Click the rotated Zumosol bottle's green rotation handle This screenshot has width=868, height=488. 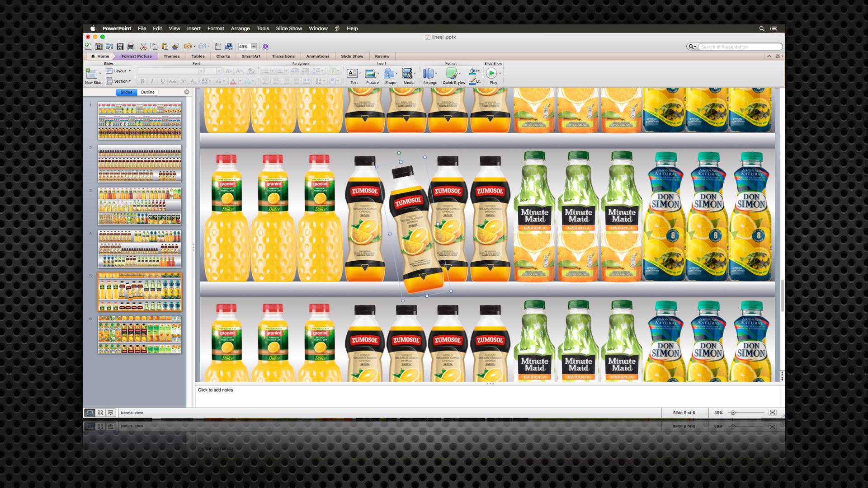click(399, 153)
